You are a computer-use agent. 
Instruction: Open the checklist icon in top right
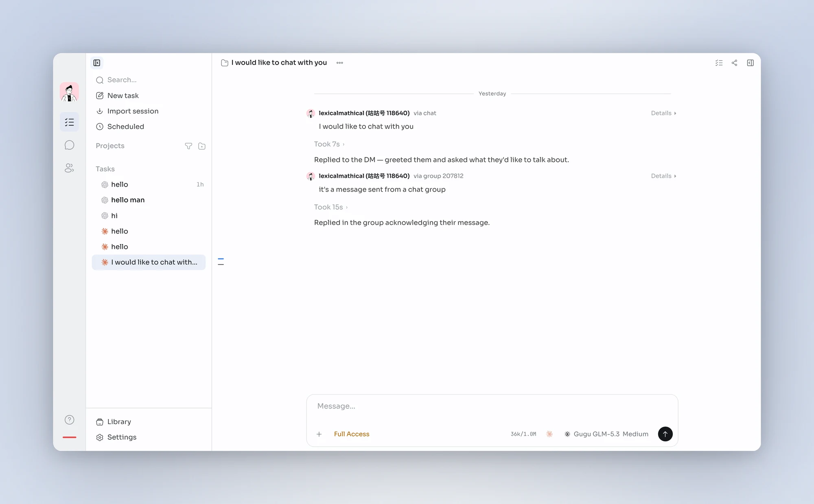[x=719, y=63]
